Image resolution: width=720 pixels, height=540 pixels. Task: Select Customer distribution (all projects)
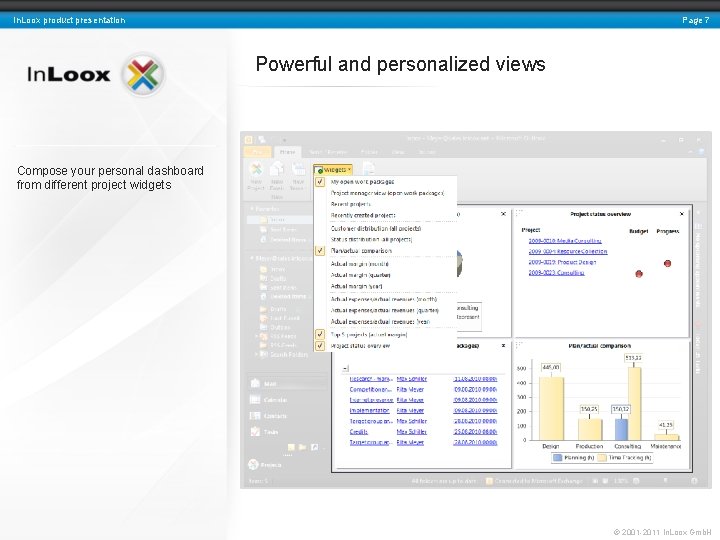376,228
